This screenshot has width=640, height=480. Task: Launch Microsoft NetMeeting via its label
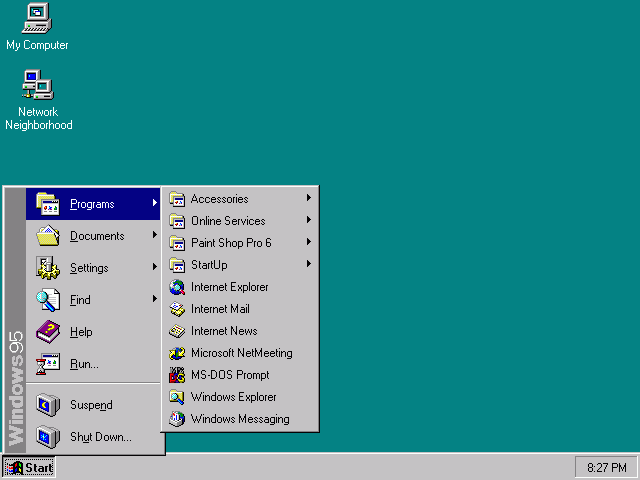coord(242,353)
